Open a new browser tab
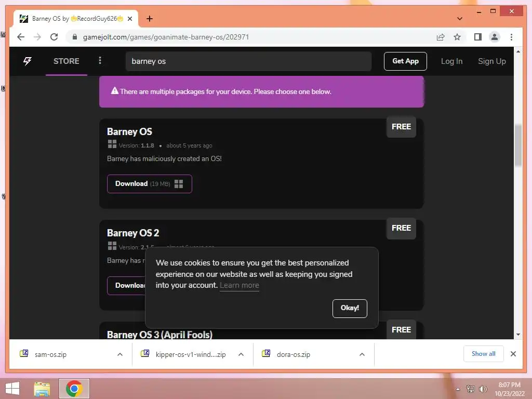Screen dimensions: 532x399 tap(149, 19)
